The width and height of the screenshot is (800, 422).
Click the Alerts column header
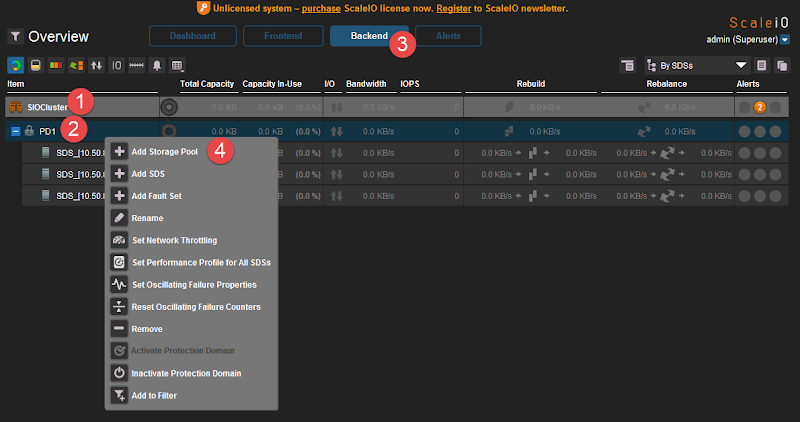tap(747, 84)
